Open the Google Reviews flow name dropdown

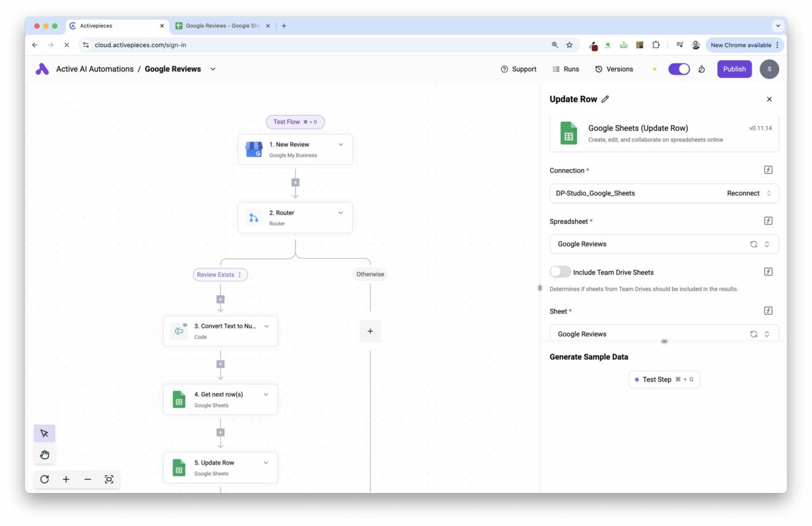coord(213,69)
